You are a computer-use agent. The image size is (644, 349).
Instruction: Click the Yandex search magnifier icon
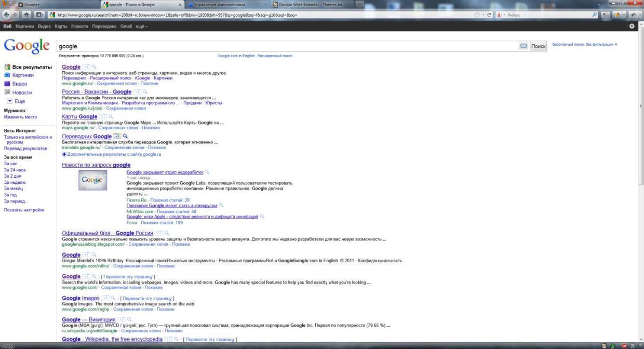[x=595, y=15]
